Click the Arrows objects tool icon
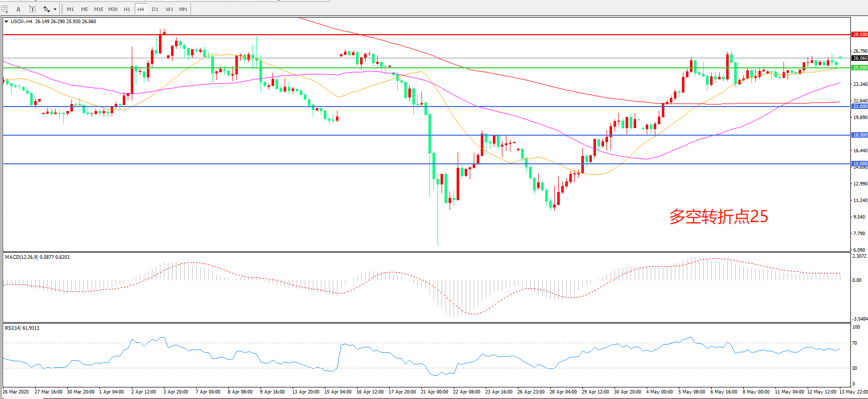 46,9
